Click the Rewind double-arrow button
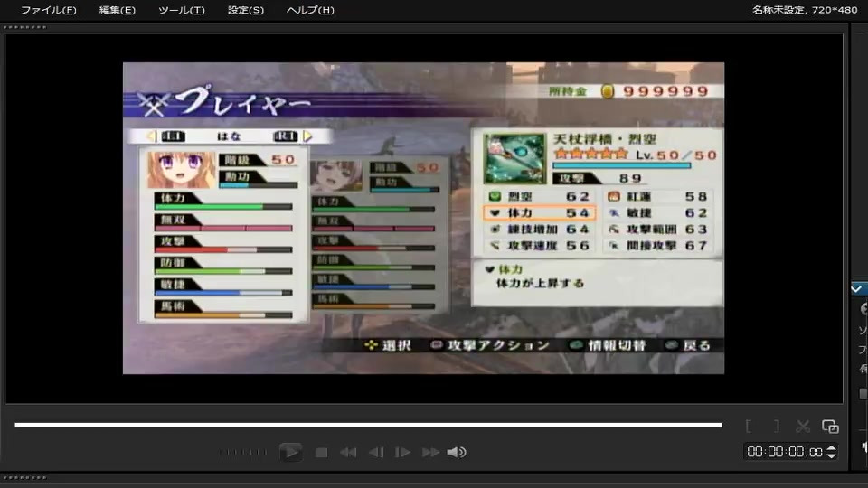868x488 pixels. [348, 453]
